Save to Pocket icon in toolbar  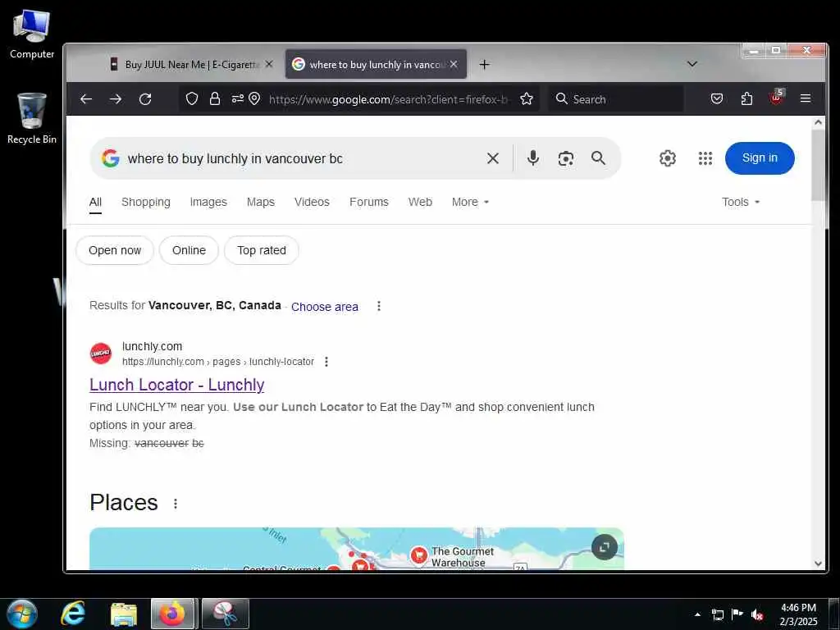[717, 99]
